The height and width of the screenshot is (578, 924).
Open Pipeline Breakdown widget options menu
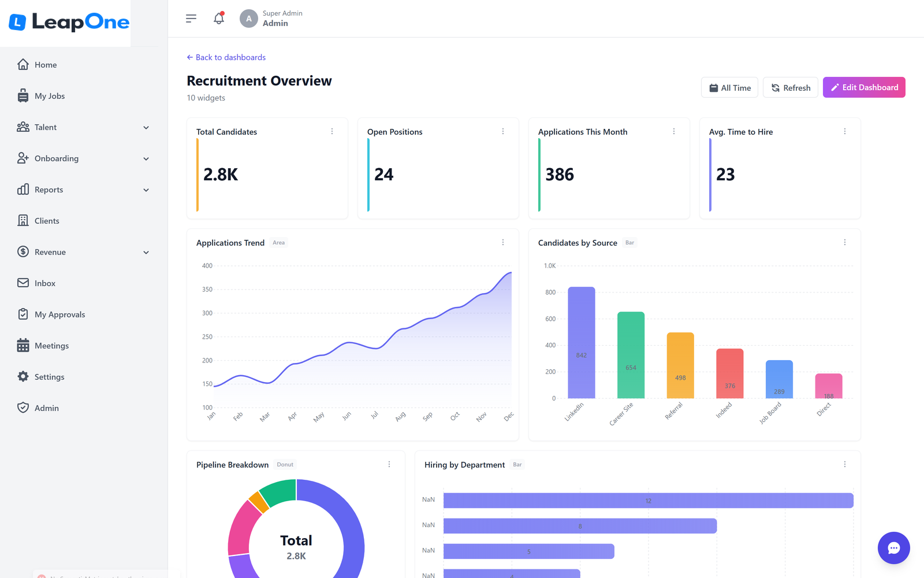[389, 464]
